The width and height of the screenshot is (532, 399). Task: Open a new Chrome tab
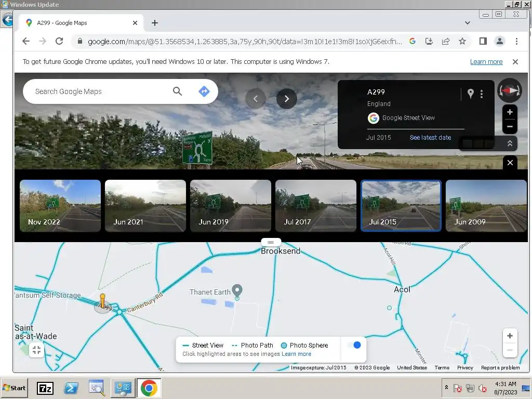[x=155, y=23]
